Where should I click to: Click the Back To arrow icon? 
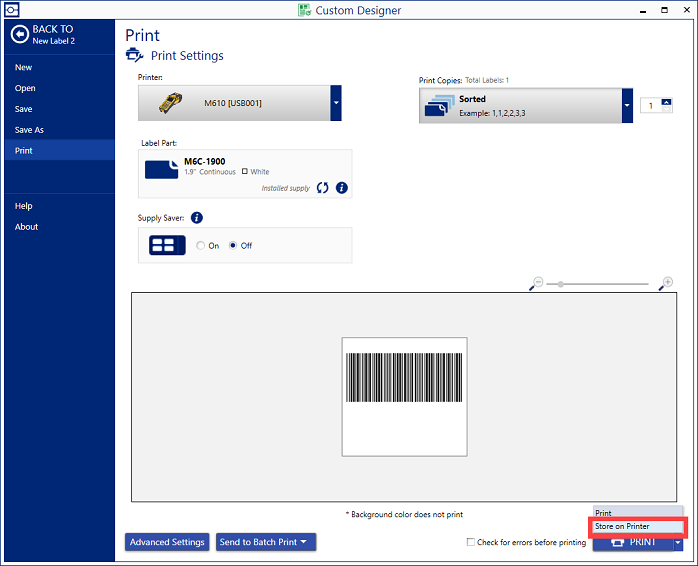coord(19,34)
